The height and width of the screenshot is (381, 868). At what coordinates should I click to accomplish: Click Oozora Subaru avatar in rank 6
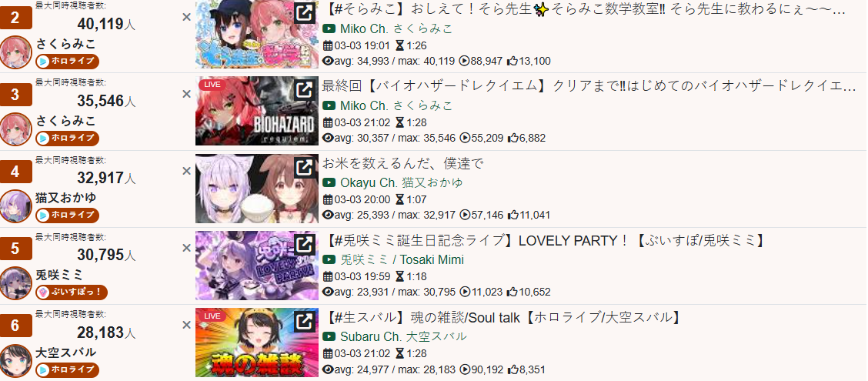tap(15, 360)
